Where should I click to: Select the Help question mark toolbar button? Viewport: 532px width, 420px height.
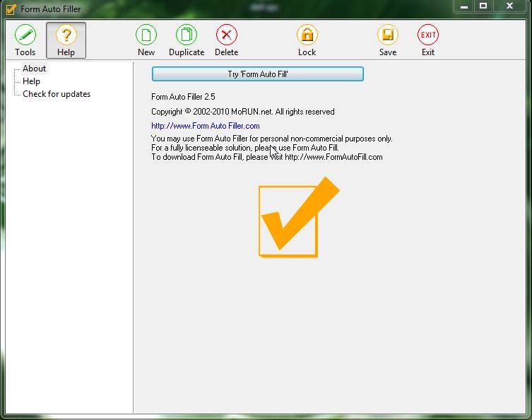66,40
